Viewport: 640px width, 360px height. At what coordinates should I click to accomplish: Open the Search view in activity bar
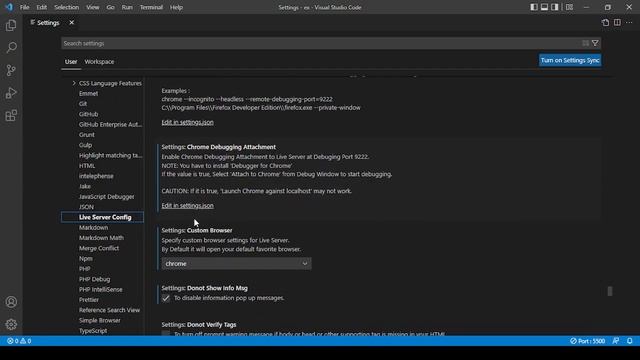coord(11,48)
